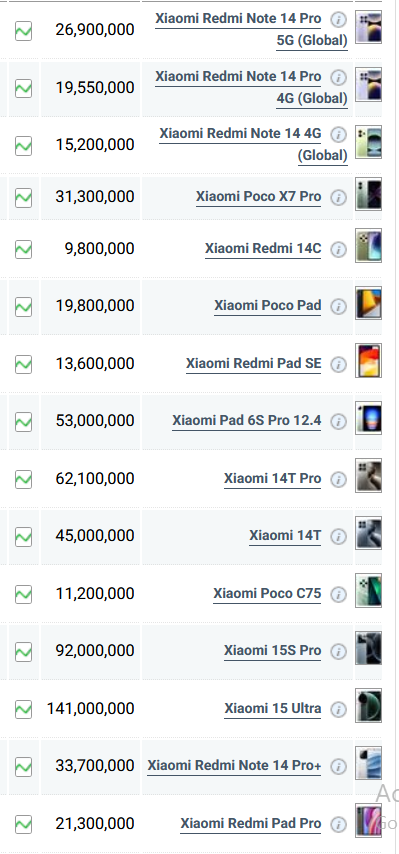399x854 pixels.
Task: Open price chart for Xiaomi Poco C75
Action: coord(23,594)
